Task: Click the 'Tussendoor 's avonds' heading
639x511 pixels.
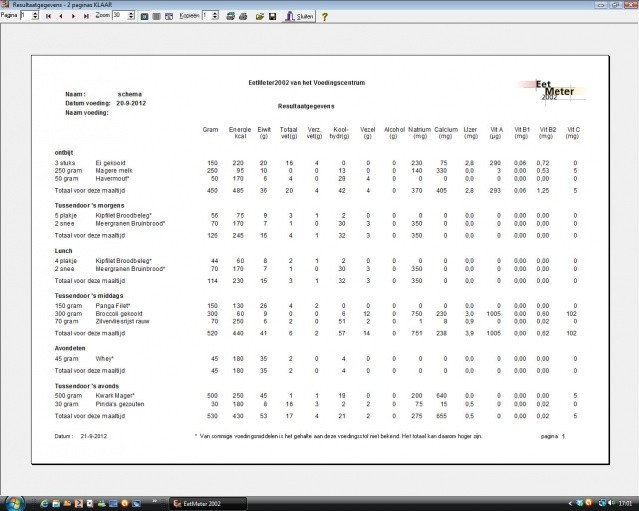Action: pos(87,386)
